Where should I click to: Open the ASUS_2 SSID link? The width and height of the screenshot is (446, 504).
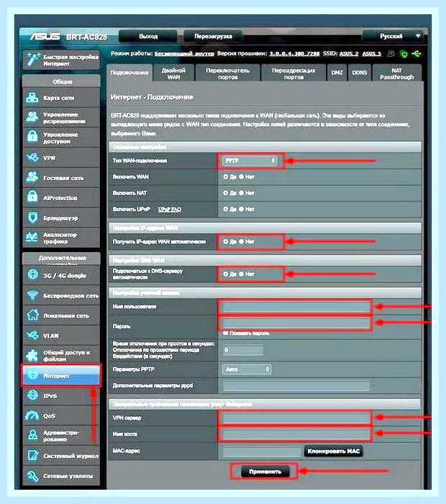pyautogui.click(x=349, y=54)
